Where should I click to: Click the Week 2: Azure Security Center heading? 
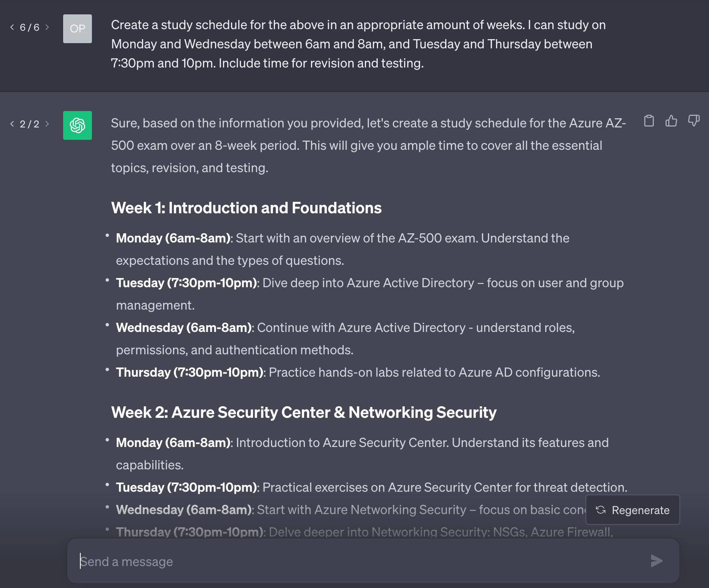point(304,413)
